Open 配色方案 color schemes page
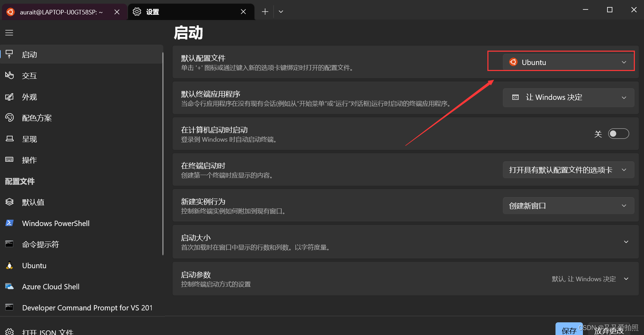This screenshot has width=644, height=335. pyautogui.click(x=81, y=118)
